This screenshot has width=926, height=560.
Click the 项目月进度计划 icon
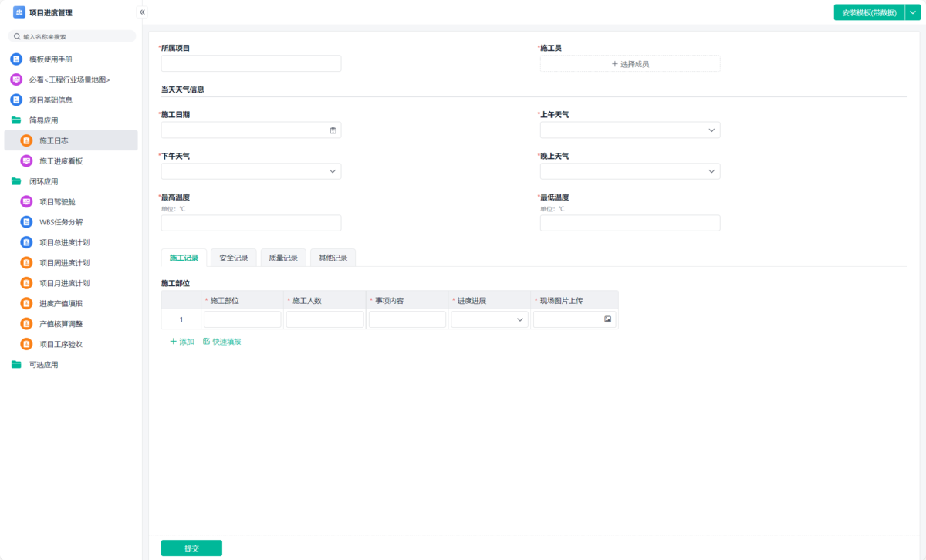pos(26,283)
